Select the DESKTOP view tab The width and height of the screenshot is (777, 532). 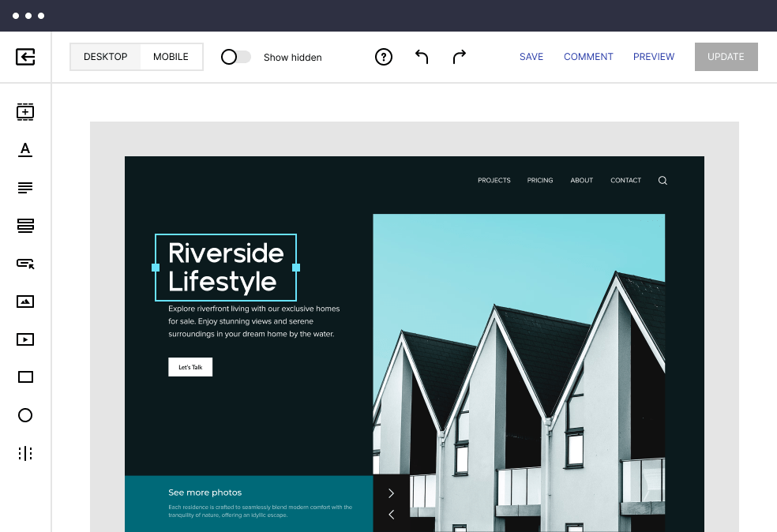[x=105, y=56]
